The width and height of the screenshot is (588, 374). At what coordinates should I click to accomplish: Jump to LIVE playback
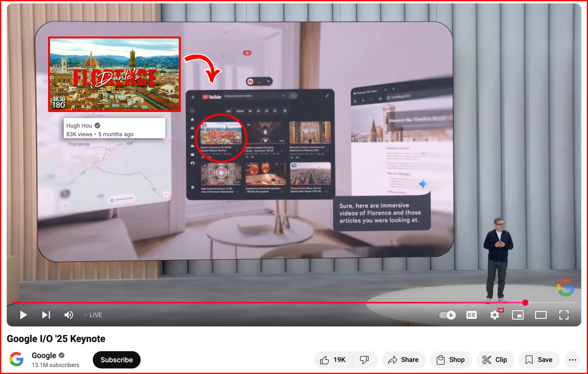pyautogui.click(x=93, y=315)
